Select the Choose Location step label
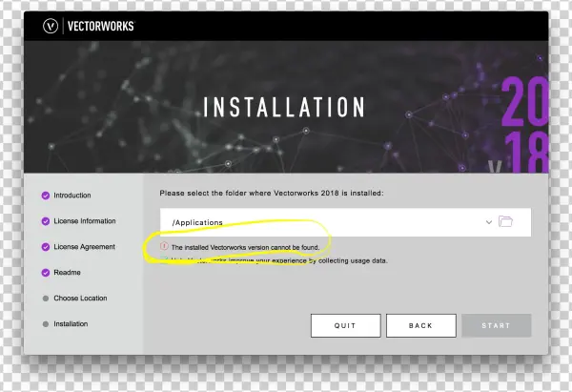Screen dimensions: 572x392 (x=80, y=299)
